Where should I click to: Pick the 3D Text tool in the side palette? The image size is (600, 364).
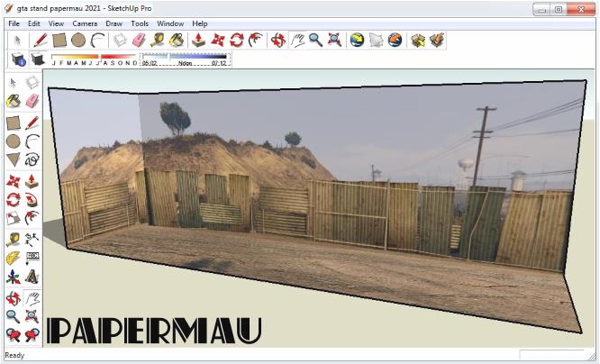[x=32, y=277]
